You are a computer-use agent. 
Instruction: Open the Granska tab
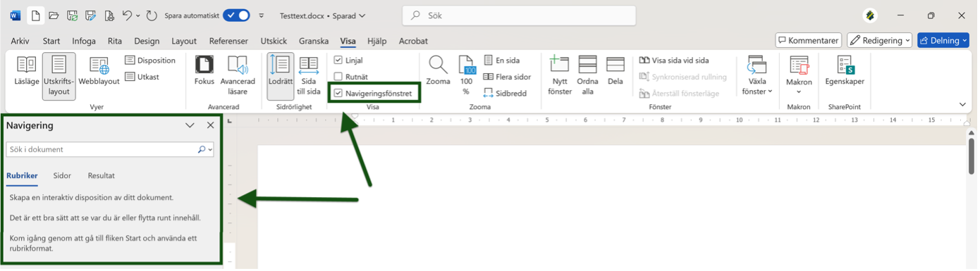click(x=314, y=41)
